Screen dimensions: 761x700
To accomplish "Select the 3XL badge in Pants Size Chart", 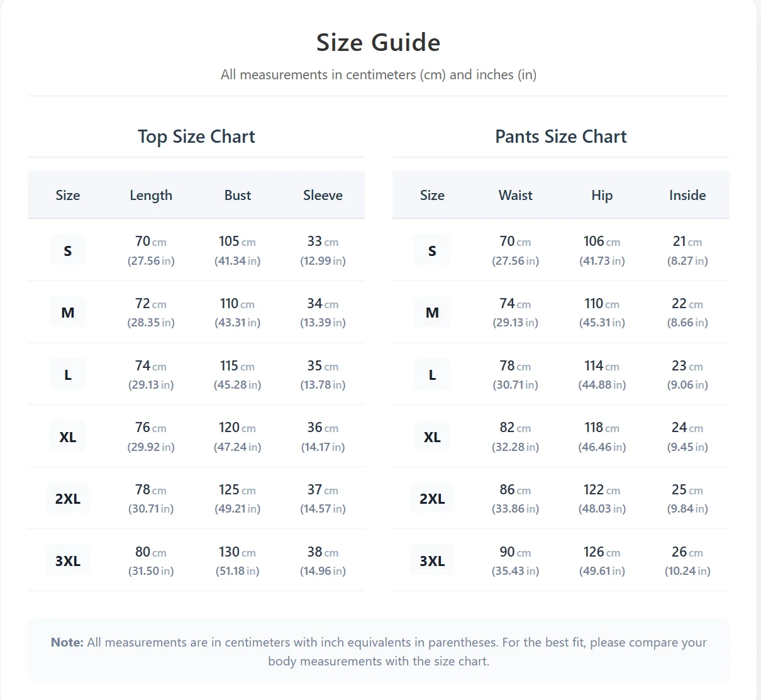I will tap(432, 561).
